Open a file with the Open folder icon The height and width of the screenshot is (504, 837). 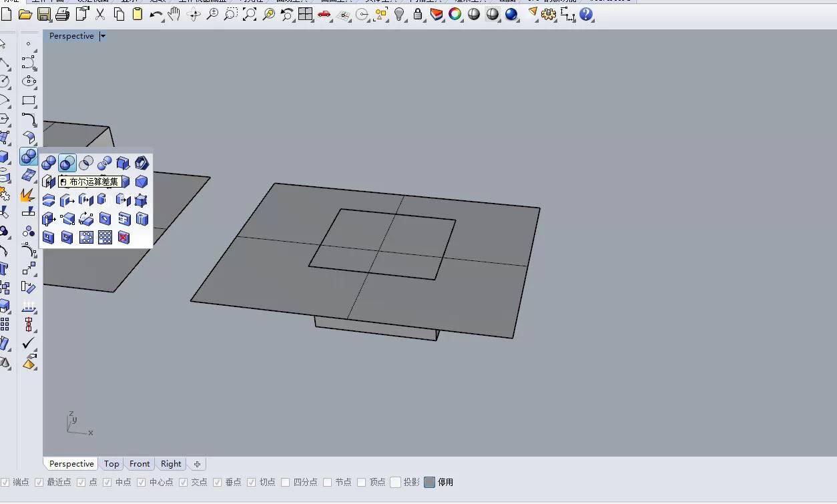(x=24, y=14)
